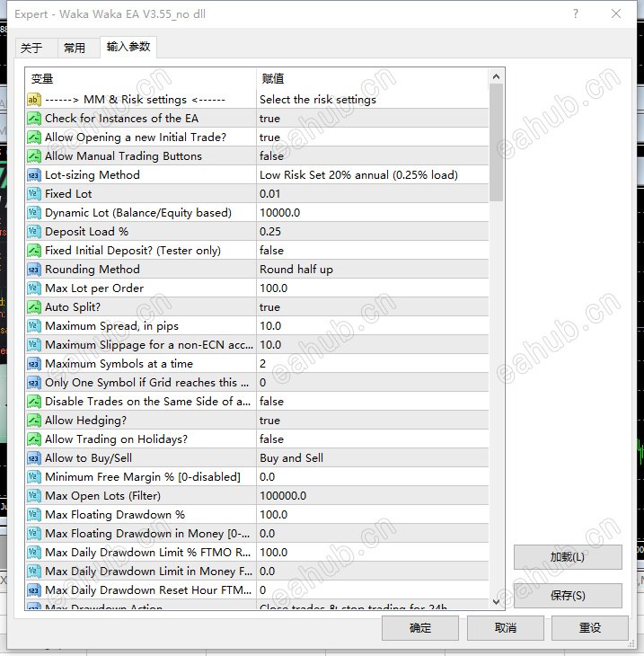Select the Max Daily Drawdown Limit in Money row
This screenshot has width=644, height=656.
click(257, 571)
